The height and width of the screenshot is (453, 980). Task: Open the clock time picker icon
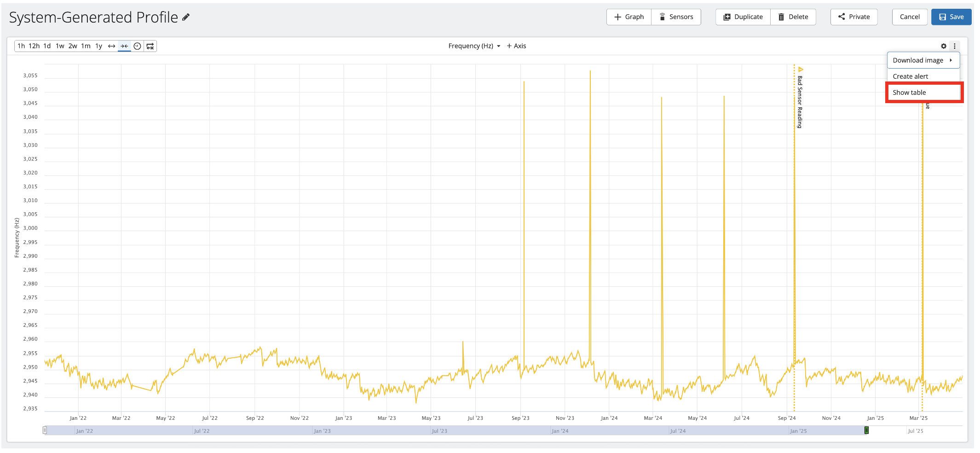137,46
